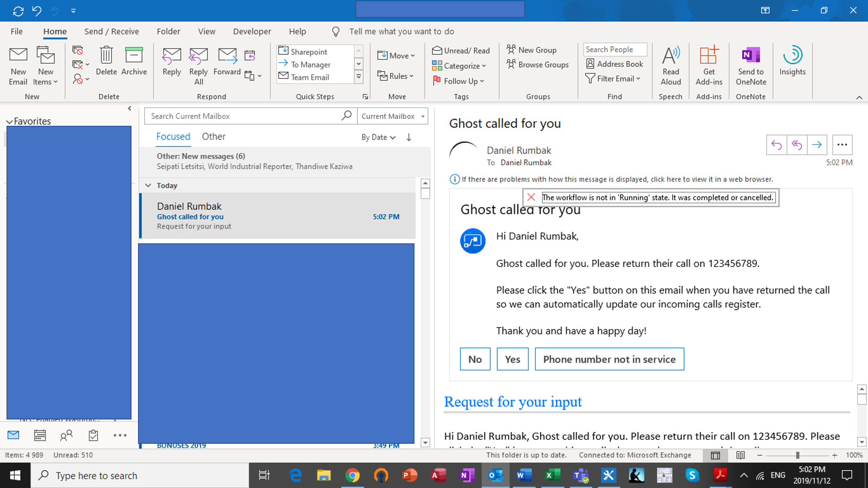
Task: Switch to the Other inbox tab
Action: (214, 137)
